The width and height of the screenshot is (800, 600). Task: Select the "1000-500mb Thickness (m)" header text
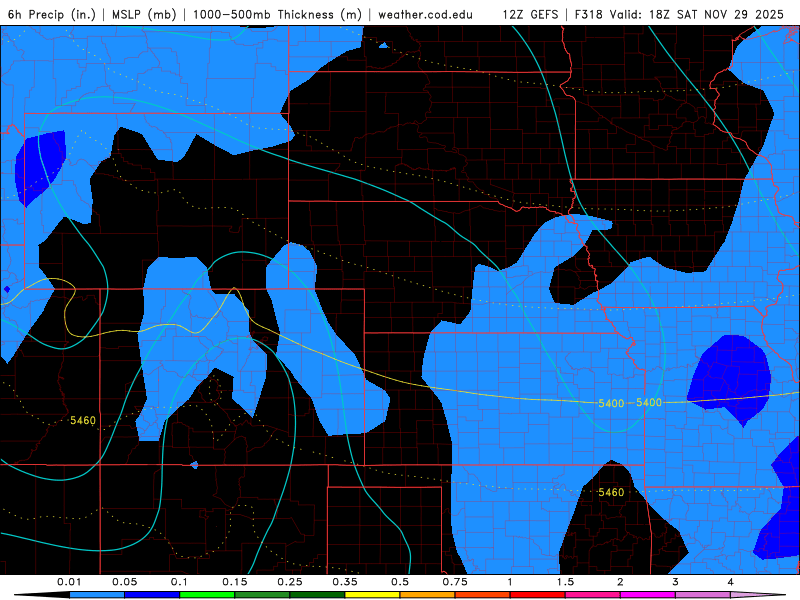pos(277,14)
